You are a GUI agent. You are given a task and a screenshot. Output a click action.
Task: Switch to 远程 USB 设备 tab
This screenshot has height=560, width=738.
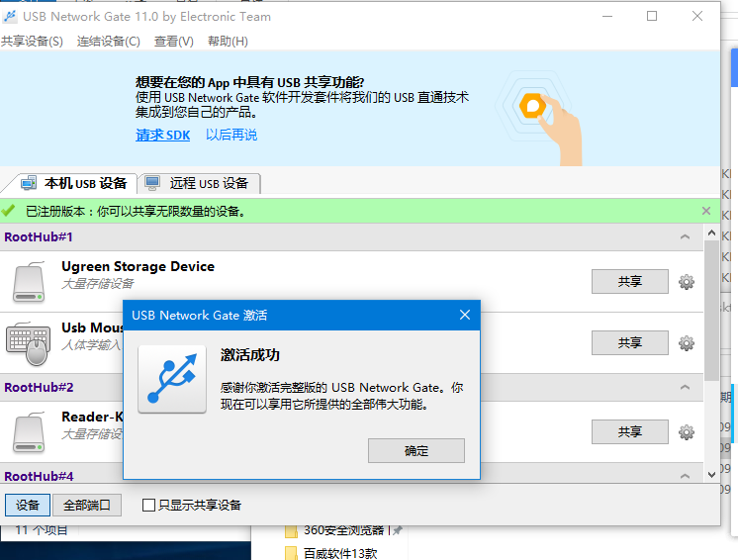(199, 183)
